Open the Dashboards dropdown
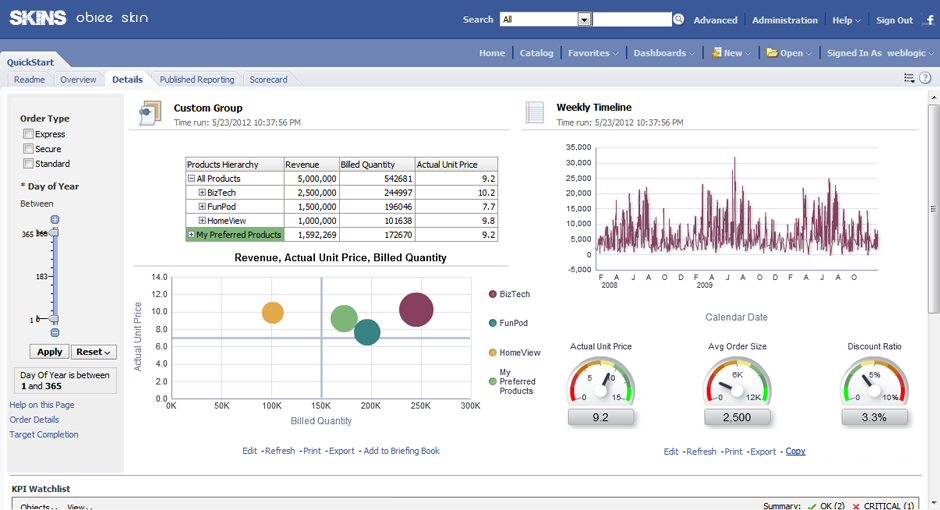 click(664, 53)
